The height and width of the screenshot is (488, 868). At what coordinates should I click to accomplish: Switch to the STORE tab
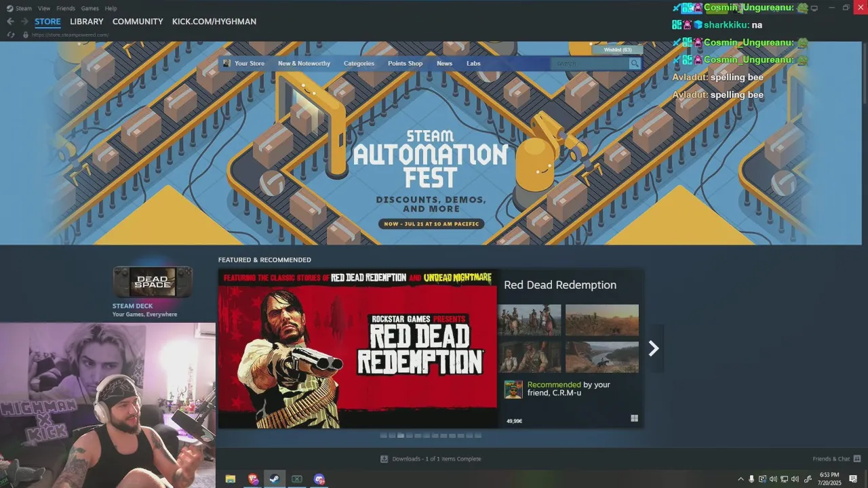click(47, 22)
